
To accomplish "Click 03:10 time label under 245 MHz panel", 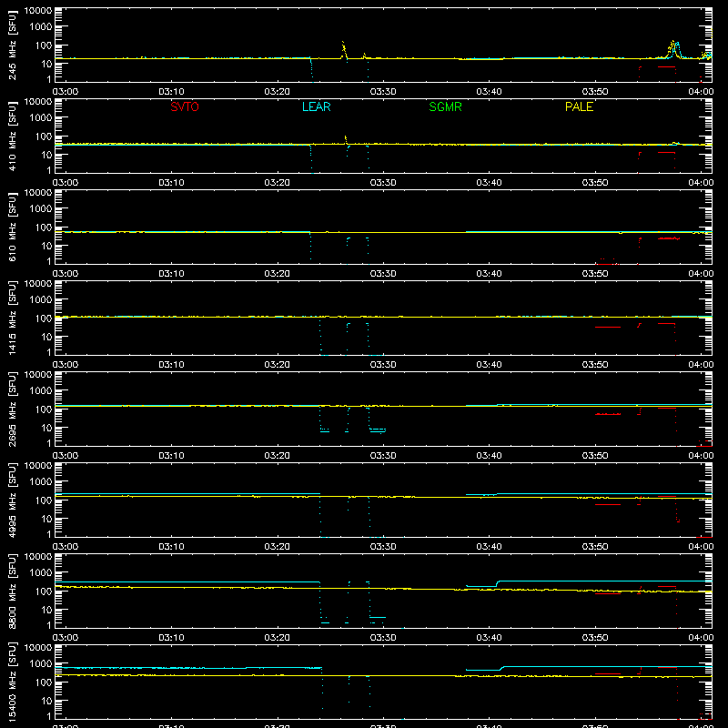I will [171, 92].
